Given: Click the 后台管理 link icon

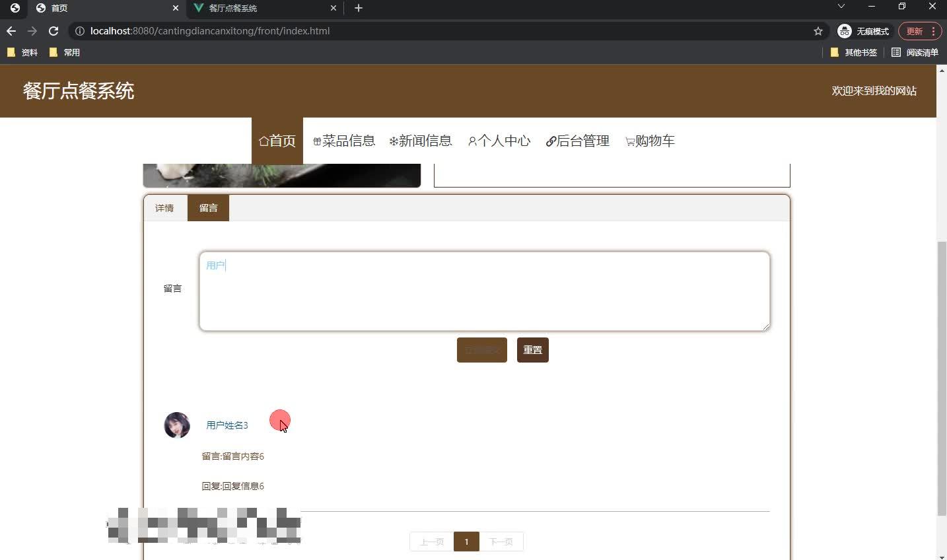Looking at the screenshot, I should point(550,141).
